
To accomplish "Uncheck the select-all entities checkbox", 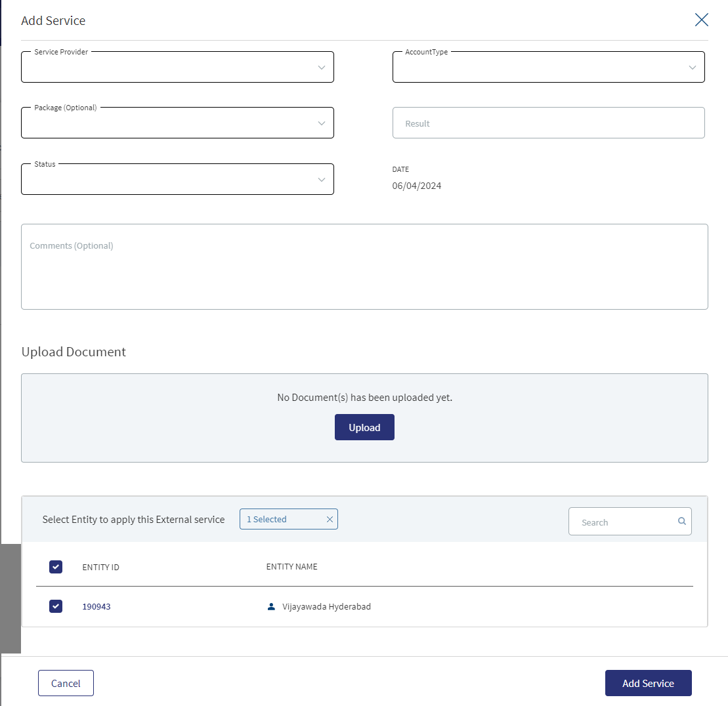I will 56,567.
